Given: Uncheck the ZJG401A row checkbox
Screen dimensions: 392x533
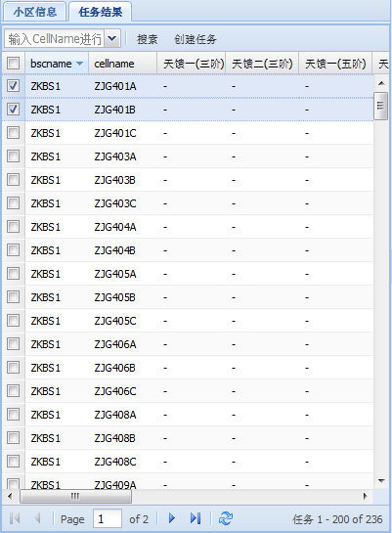Looking at the screenshot, I should [14, 86].
